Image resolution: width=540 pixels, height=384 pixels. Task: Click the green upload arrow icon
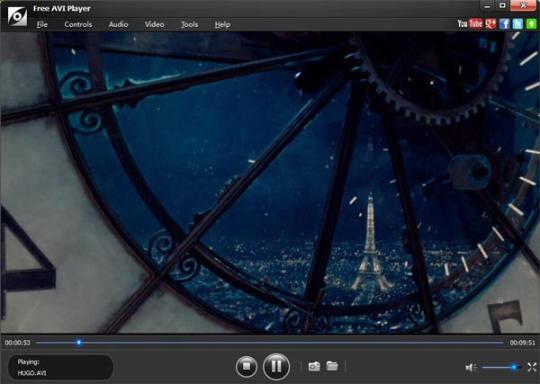tap(531, 23)
